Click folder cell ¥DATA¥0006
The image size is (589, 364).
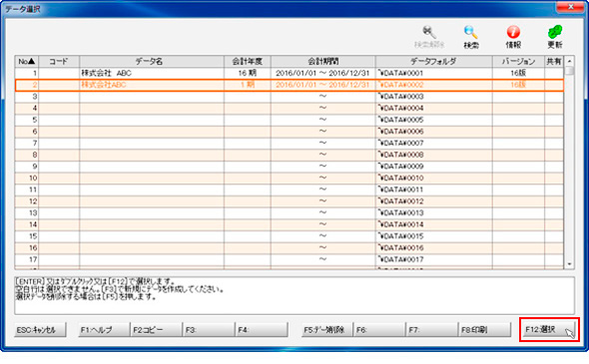[x=434, y=132]
